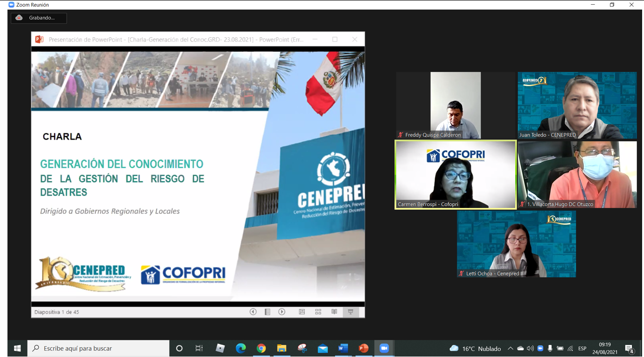The image size is (644, 357).
Task: Click 'Diapositiva 1 de 45' status text
Action: pos(56,312)
